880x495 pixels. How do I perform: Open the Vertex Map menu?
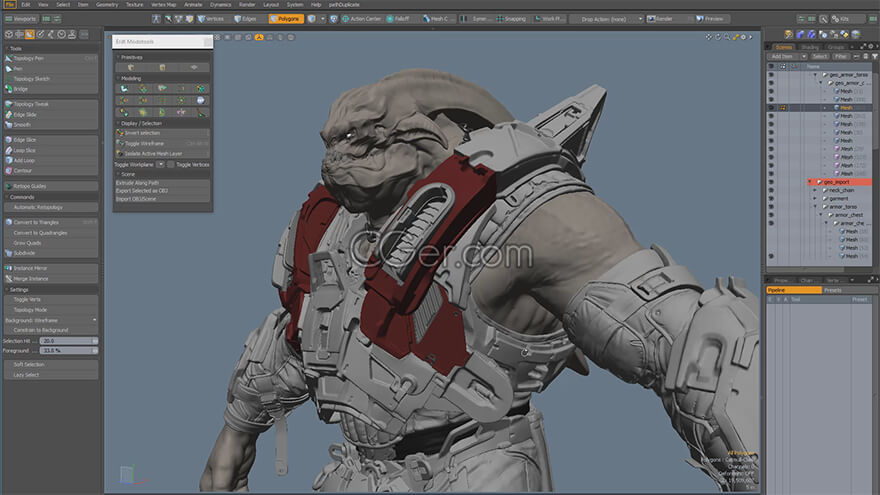click(163, 4)
